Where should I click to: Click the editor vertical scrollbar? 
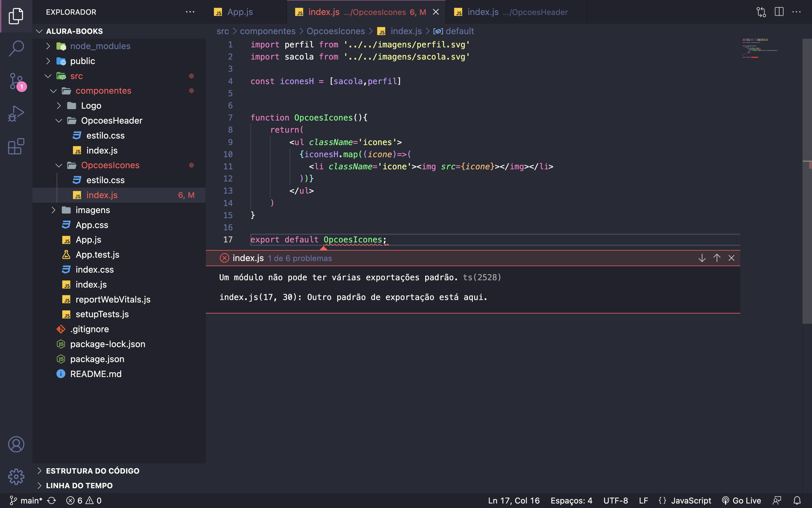point(807,181)
